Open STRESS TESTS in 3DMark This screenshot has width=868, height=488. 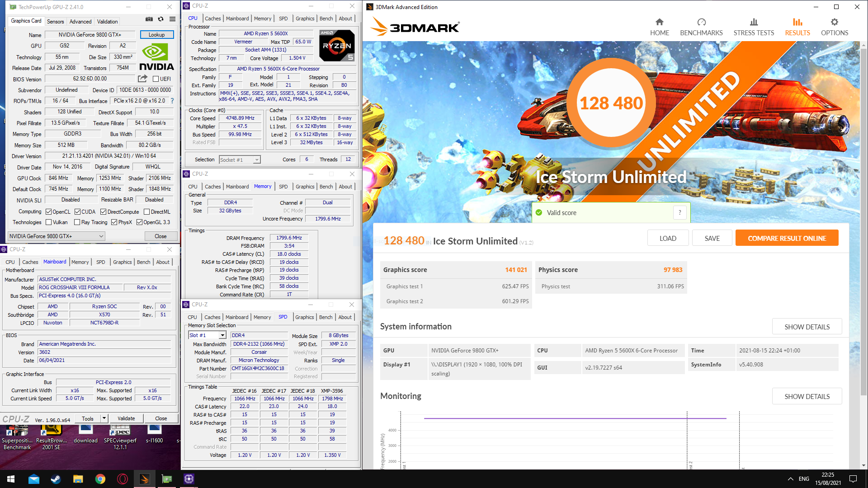click(x=754, y=27)
